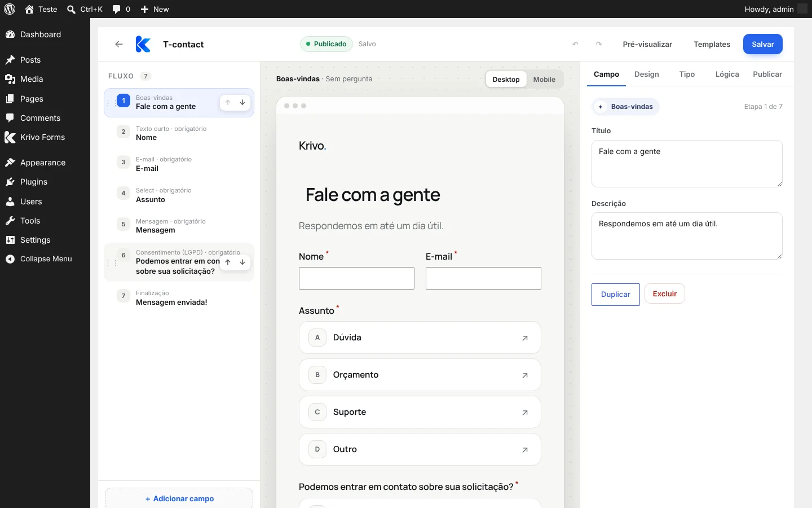Select step 4 Assunto in flow
The height and width of the screenshot is (508, 812).
click(179, 195)
